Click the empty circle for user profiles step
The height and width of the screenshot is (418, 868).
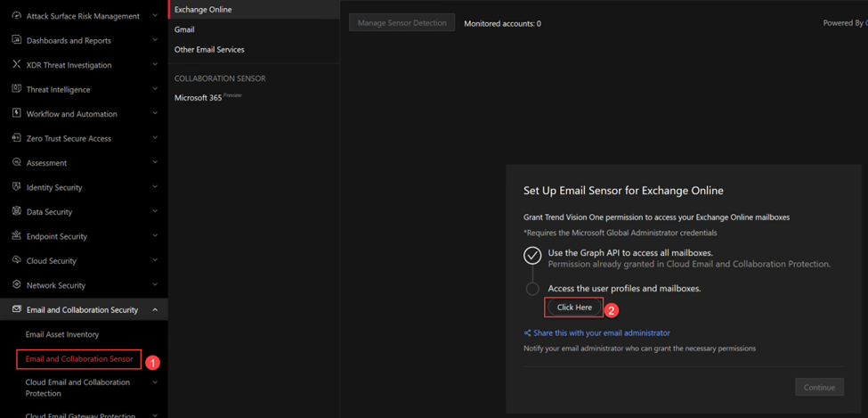[532, 289]
